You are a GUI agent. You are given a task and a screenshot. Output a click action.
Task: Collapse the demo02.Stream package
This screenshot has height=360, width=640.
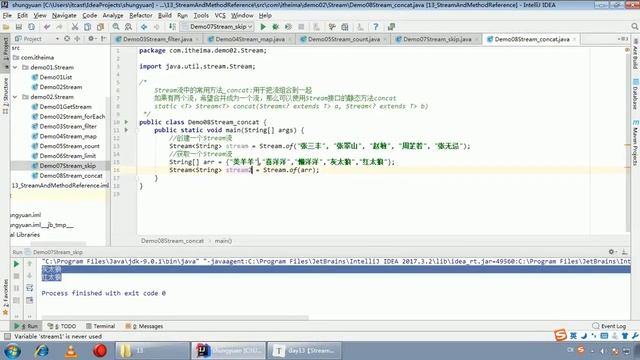(15, 97)
